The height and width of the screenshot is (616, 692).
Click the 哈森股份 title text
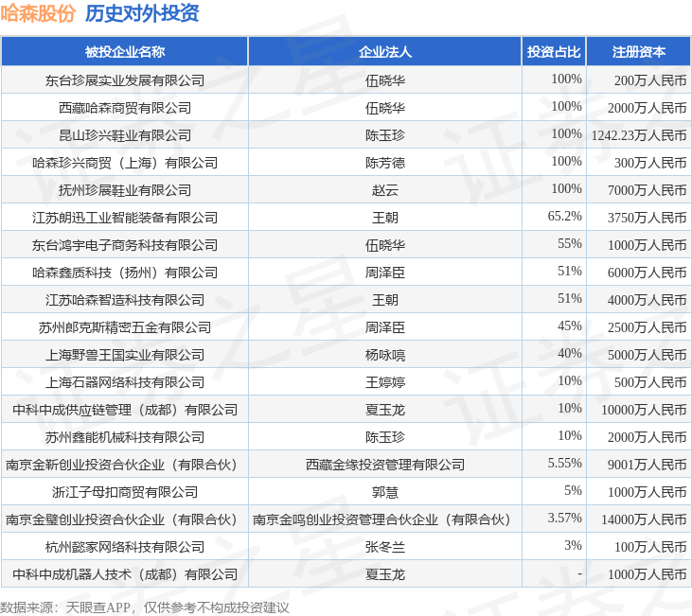pos(38,13)
